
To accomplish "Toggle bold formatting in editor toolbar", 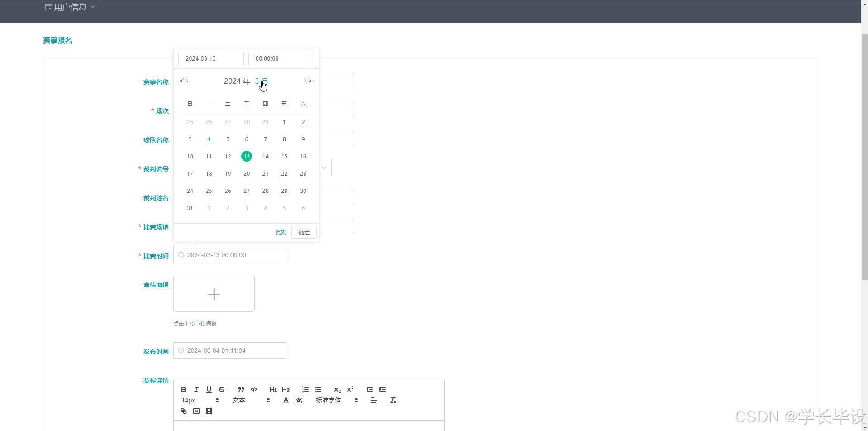I will coord(183,389).
